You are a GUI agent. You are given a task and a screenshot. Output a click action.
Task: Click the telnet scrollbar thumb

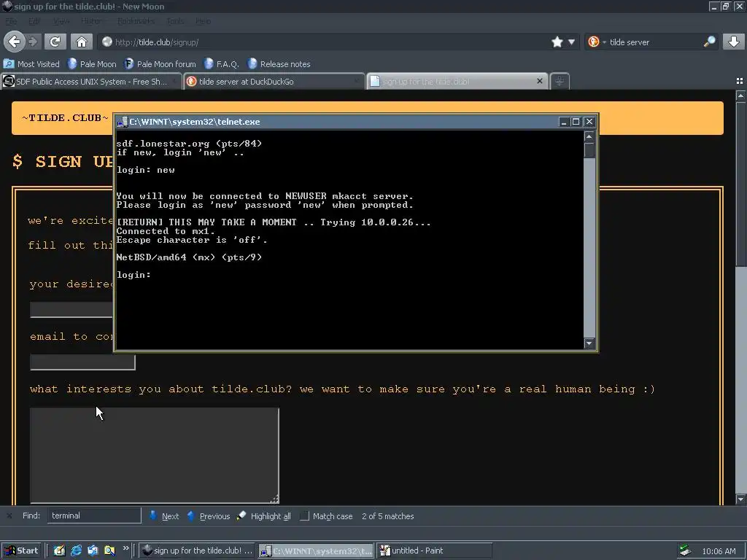[x=589, y=150]
